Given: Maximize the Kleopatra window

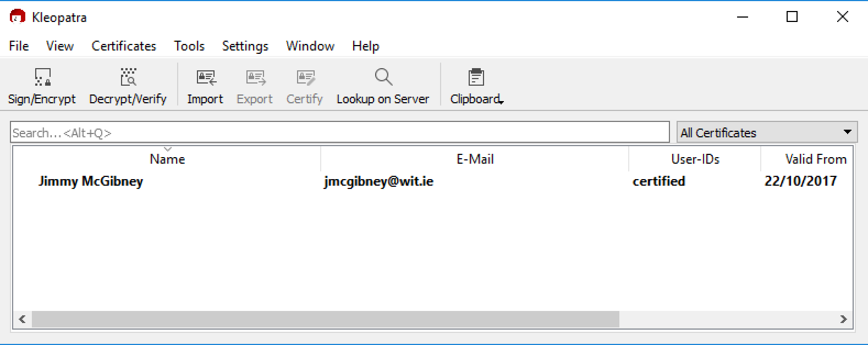Looking at the screenshot, I should pos(792,17).
